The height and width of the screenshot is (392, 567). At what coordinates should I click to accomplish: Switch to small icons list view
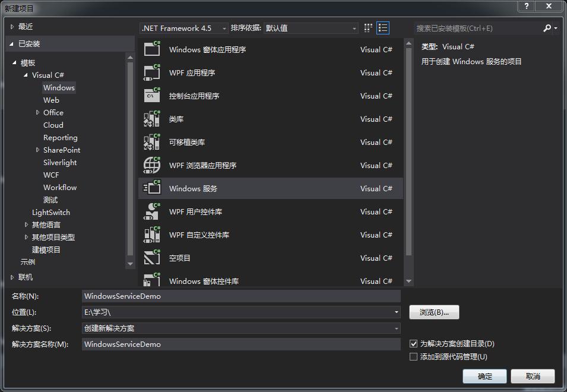pos(383,28)
